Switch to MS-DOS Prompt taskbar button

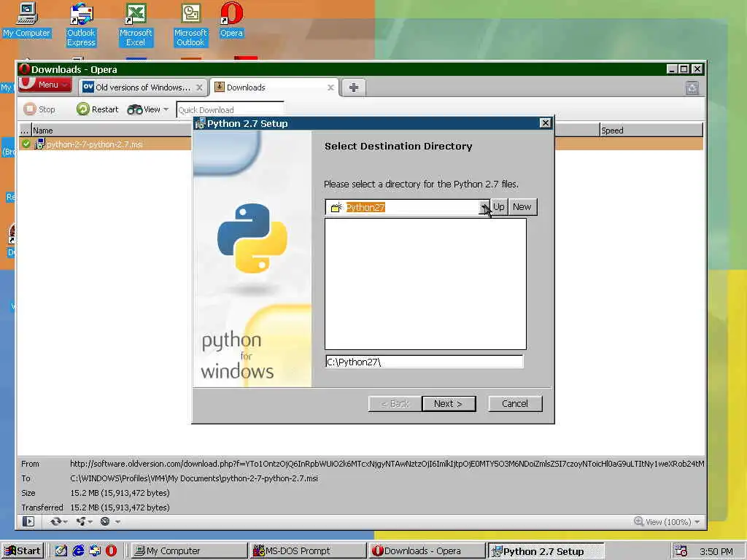[309, 551]
